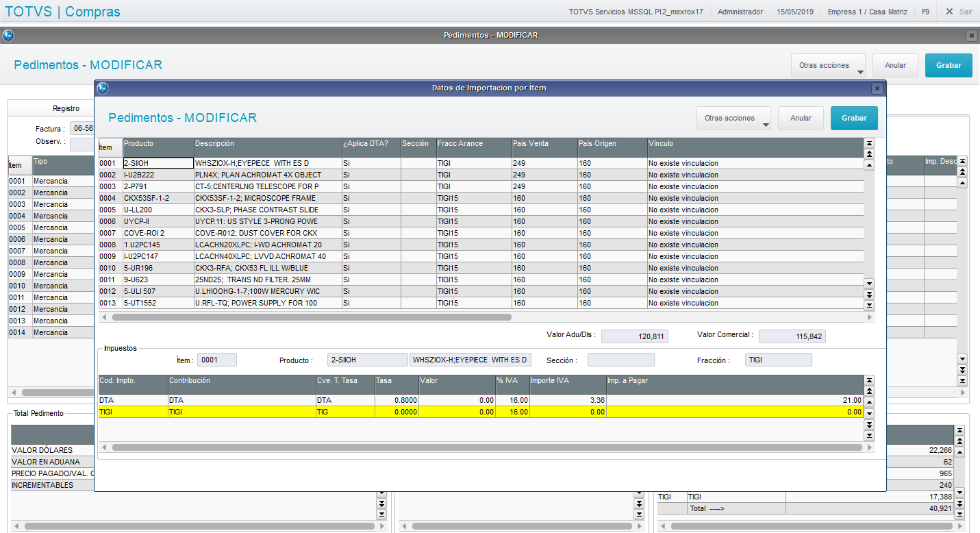Click the horizontal scrollbar of Impuestos grid
980x533 pixels.
[487, 447]
